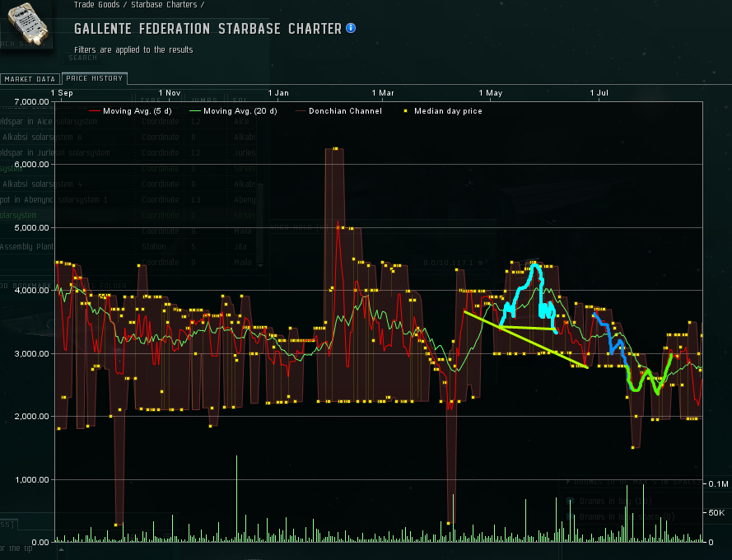This screenshot has width=732, height=560.
Task: Click the "1 Jan" date axis label
Action: pos(278,92)
